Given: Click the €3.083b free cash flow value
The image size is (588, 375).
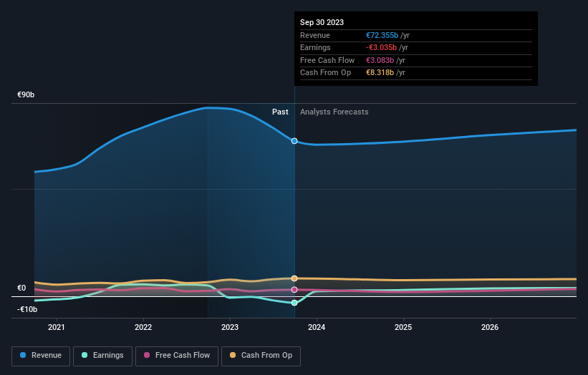Looking at the screenshot, I should [380, 60].
